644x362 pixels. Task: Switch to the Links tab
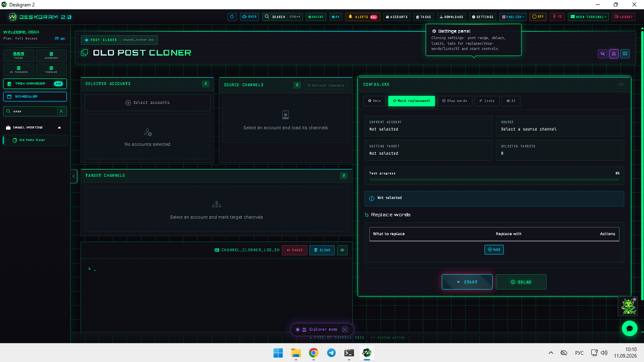[x=487, y=101]
